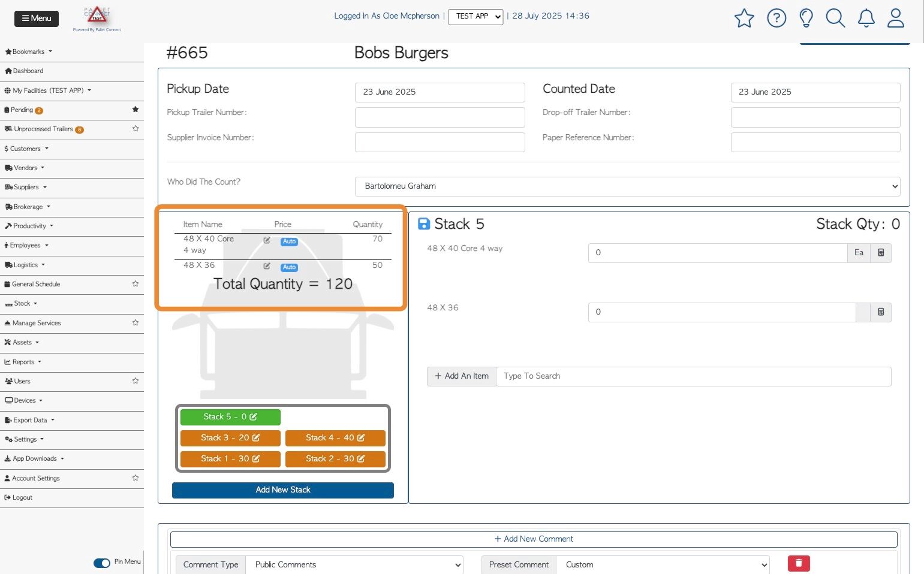Screen dimensions: 924x574
Task: Click Pickup Trailer Number field
Action: tap(440, 117)
